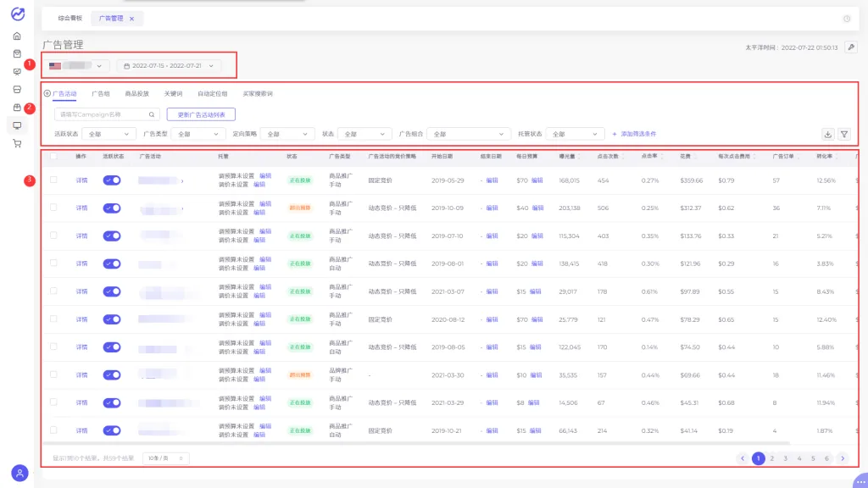Select the 广告活动 tab
This screenshot has height=488, width=868.
[x=64, y=94]
